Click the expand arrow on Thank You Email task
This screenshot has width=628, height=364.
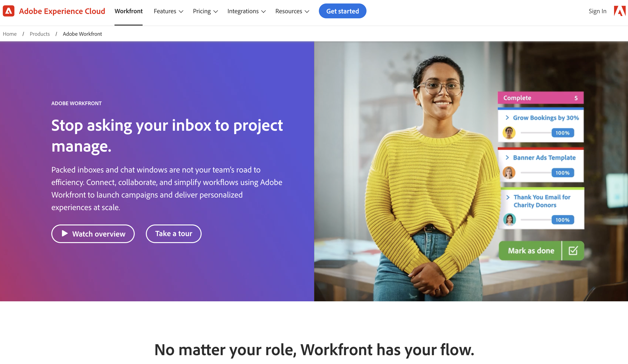click(x=508, y=197)
